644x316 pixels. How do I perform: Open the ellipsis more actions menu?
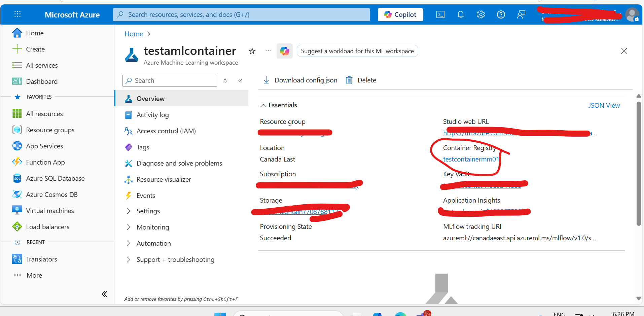(x=268, y=51)
